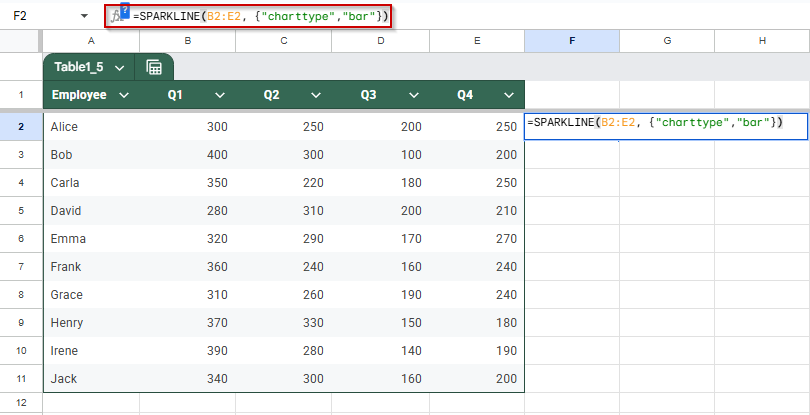
Task: Click cell containing Irene
Action: [91, 350]
